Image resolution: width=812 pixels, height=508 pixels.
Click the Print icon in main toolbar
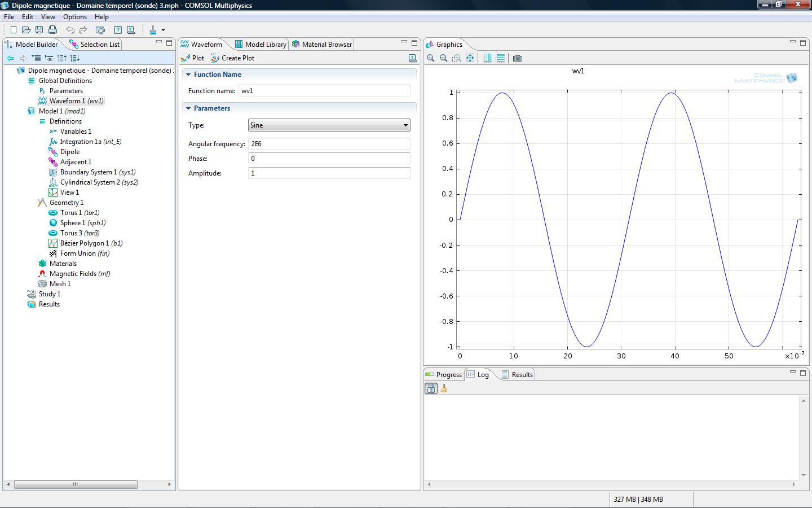[52, 30]
